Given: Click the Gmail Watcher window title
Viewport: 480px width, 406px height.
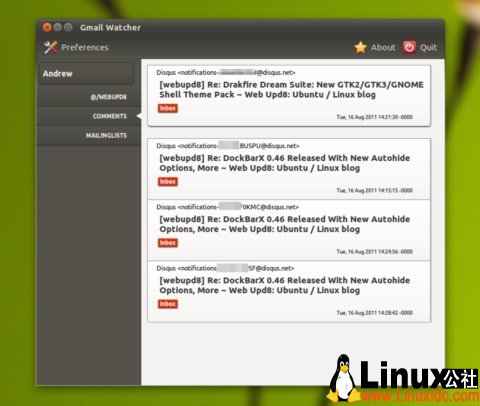Looking at the screenshot, I should [110, 27].
